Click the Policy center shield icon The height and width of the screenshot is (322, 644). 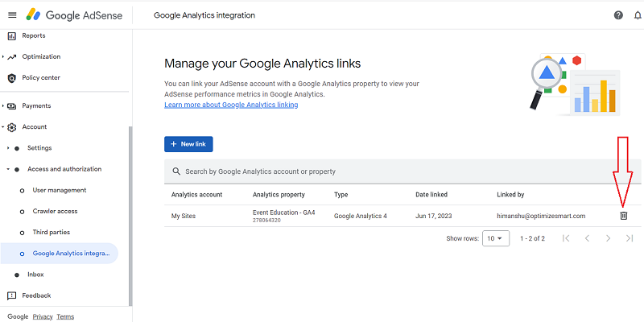click(x=12, y=78)
